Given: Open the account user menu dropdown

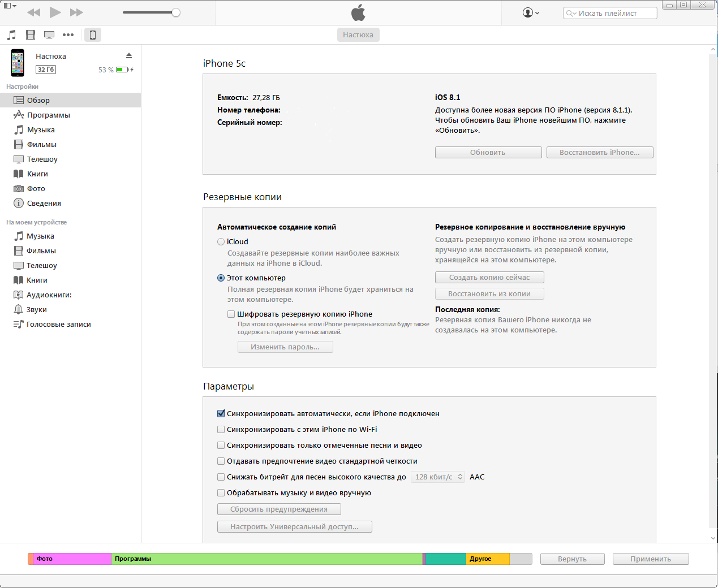Looking at the screenshot, I should pos(531,12).
